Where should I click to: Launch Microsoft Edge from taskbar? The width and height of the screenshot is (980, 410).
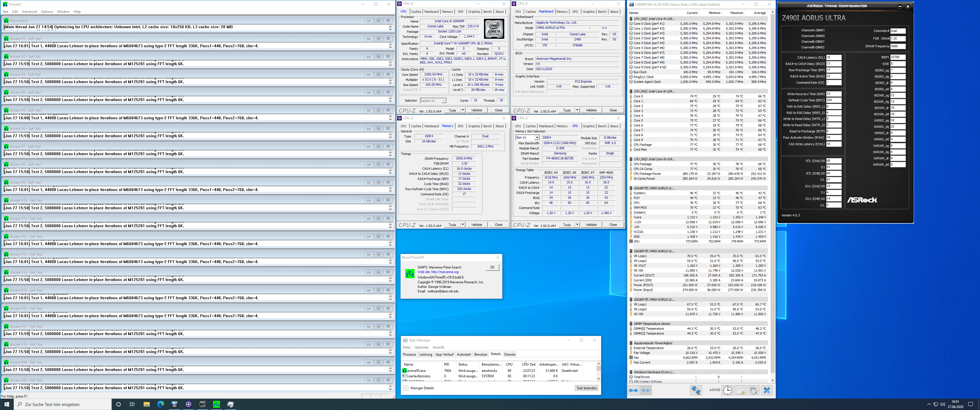point(161,404)
